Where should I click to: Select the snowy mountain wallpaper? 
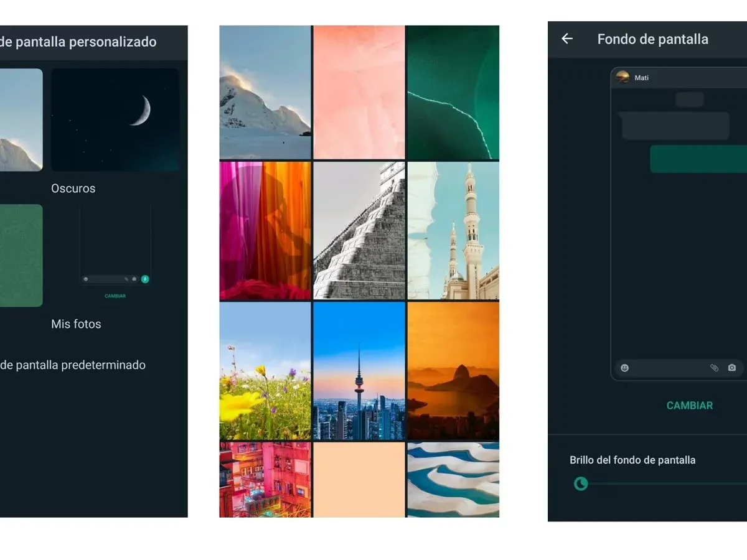click(x=265, y=92)
